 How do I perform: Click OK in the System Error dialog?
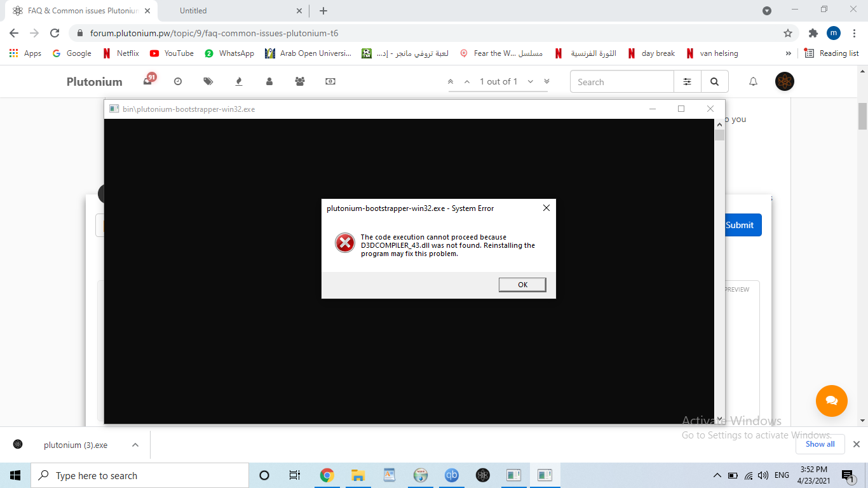(522, 285)
